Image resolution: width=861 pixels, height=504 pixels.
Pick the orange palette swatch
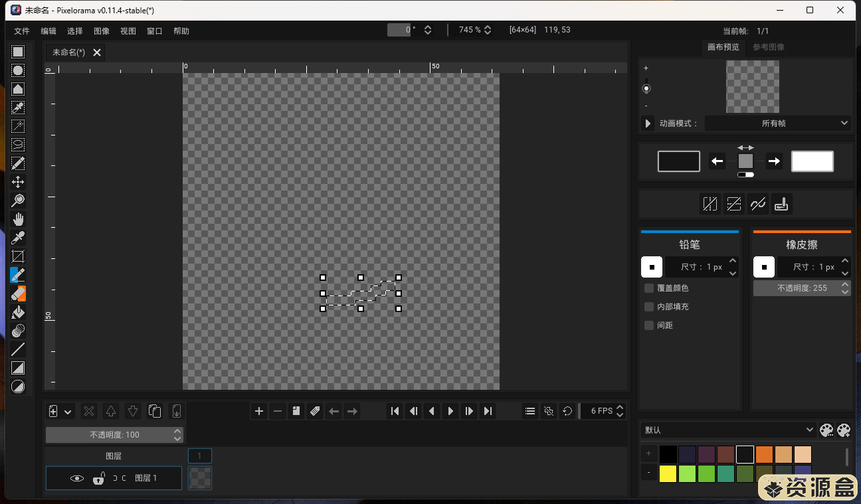pyautogui.click(x=764, y=454)
